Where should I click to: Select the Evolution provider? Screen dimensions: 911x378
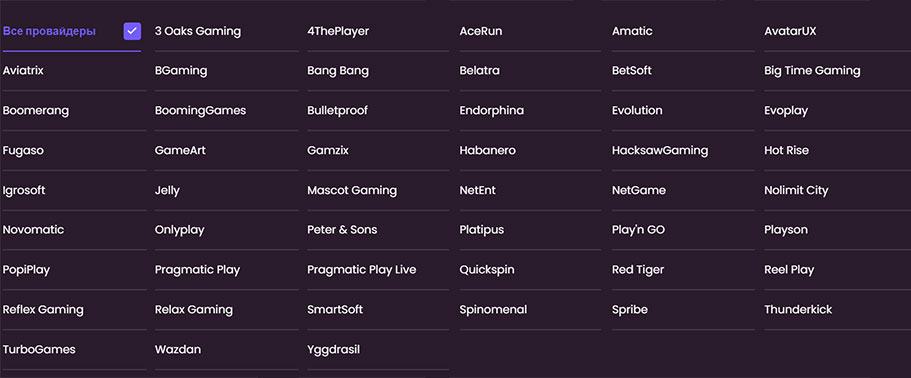(637, 110)
